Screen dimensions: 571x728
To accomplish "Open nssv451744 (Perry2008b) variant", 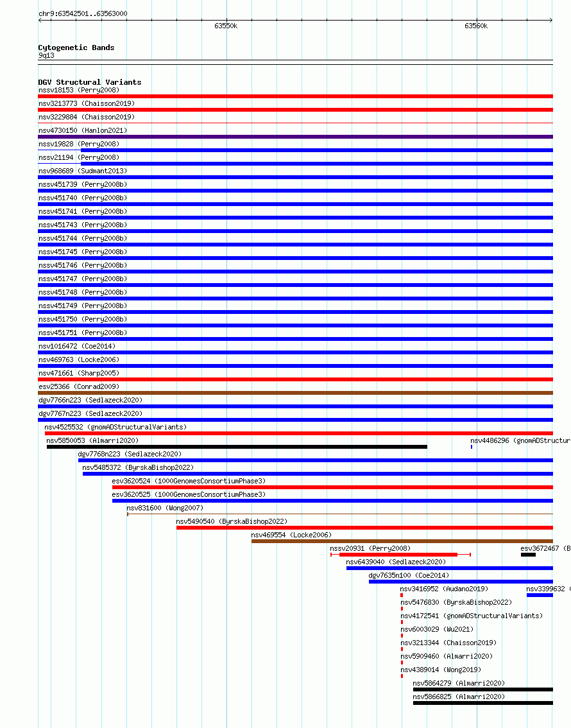I will tap(83, 238).
